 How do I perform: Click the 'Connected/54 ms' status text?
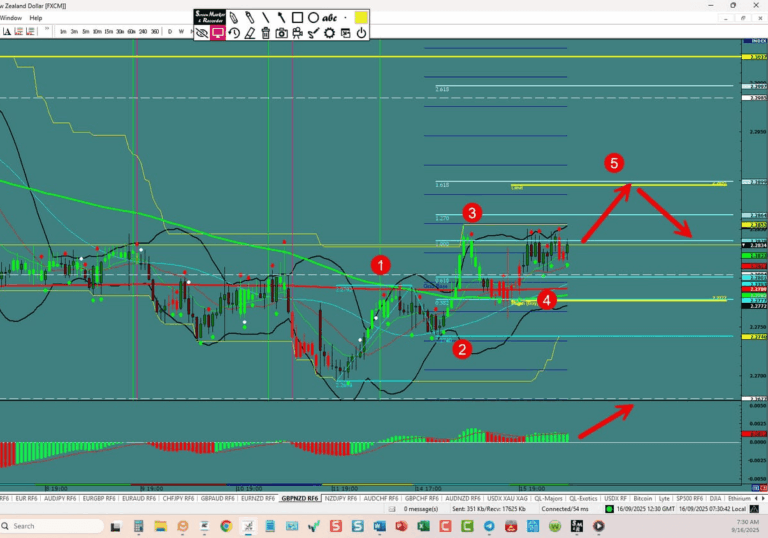pyautogui.click(x=565, y=509)
